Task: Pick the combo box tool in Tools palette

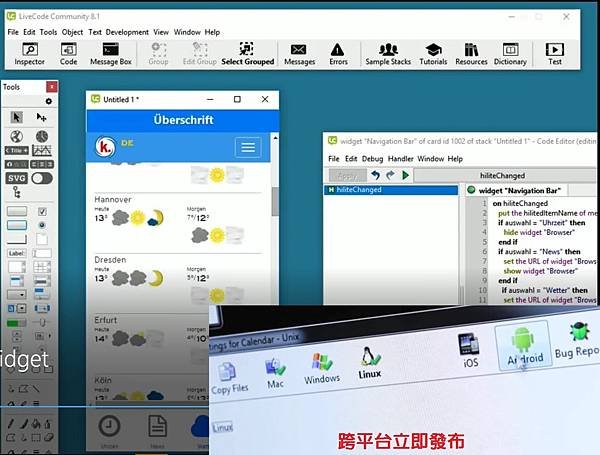Action: pyautogui.click(x=16, y=308)
